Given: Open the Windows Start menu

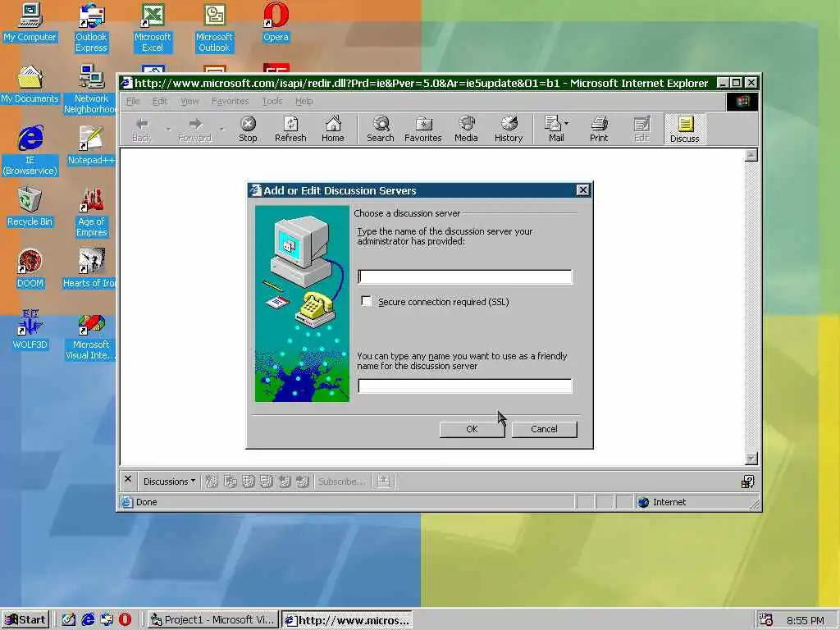Looking at the screenshot, I should pyautogui.click(x=25, y=620).
